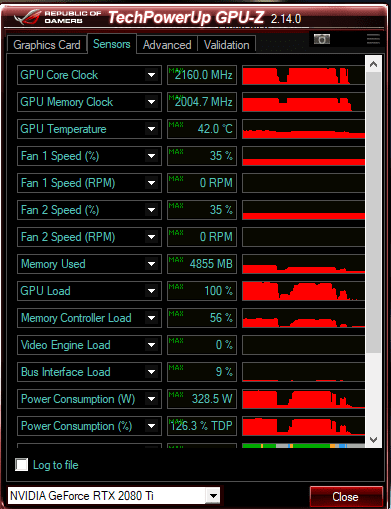Click the 328.5 W power value
The width and height of the screenshot is (391, 509).
[202, 399]
